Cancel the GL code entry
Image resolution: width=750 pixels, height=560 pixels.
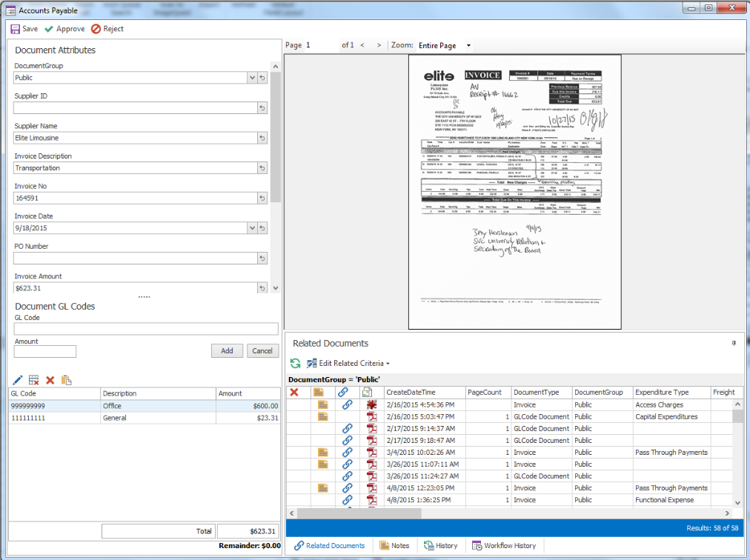pyautogui.click(x=262, y=350)
